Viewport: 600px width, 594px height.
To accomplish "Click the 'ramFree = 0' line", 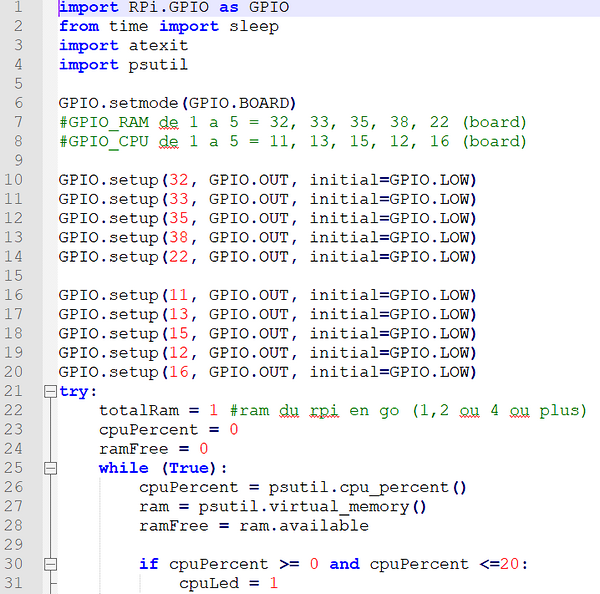I will click(153, 449).
